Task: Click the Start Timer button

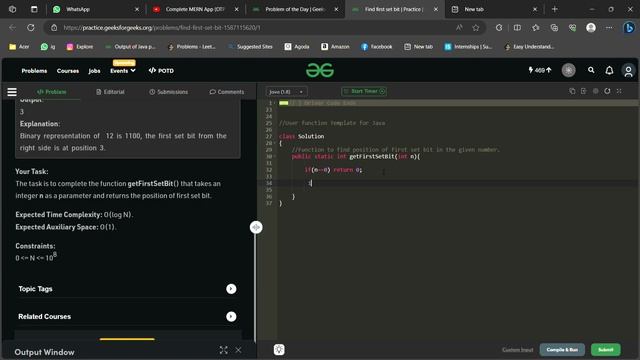Action: 364,91
